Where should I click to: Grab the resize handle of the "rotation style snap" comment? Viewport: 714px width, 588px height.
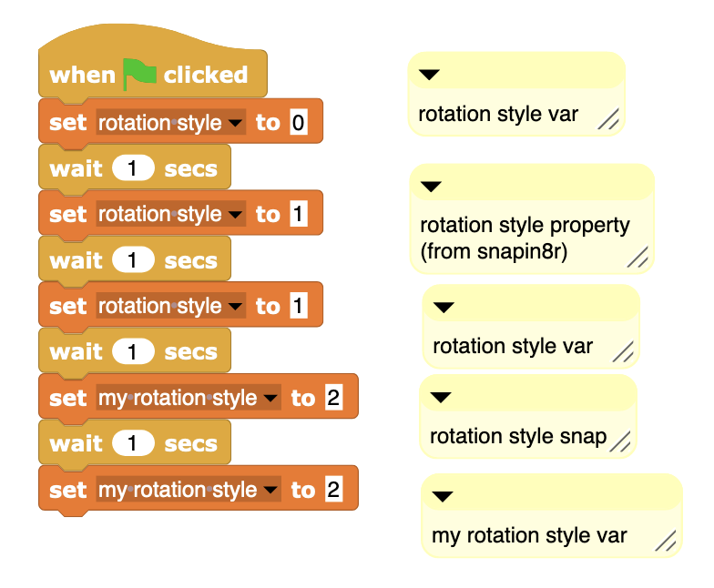click(x=619, y=442)
